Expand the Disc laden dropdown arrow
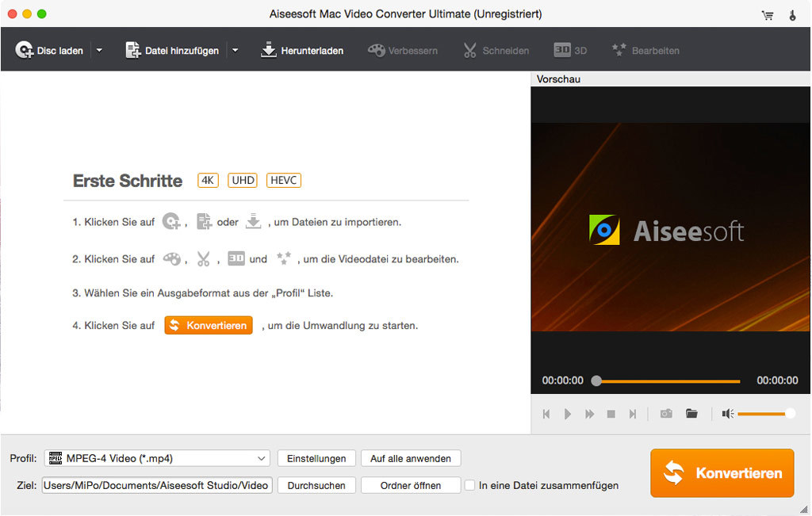The height and width of the screenshot is (516, 812). (99, 50)
